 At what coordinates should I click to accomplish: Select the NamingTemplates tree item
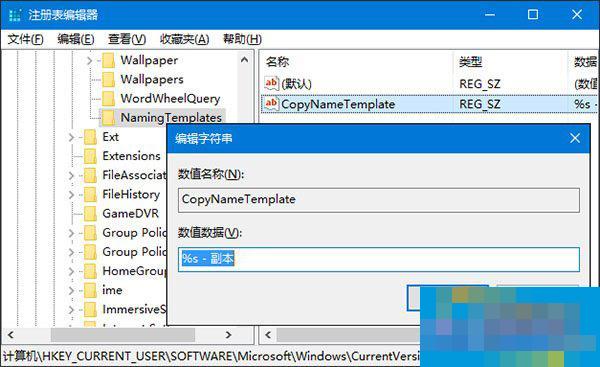(x=171, y=118)
